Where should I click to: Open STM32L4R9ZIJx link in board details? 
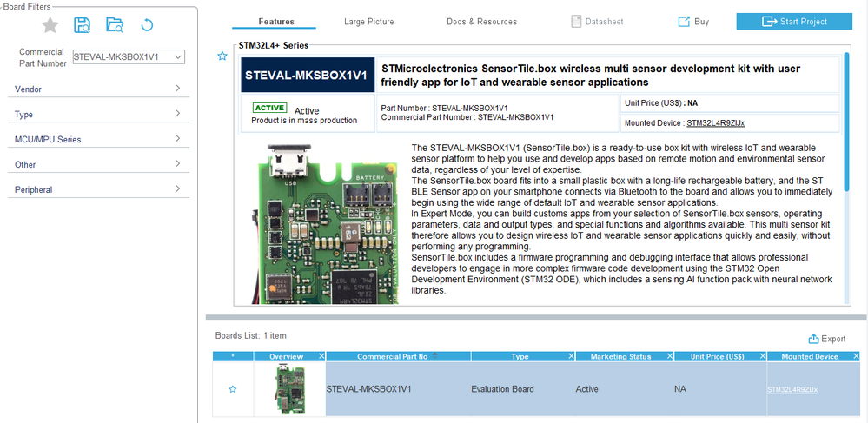[715, 123]
